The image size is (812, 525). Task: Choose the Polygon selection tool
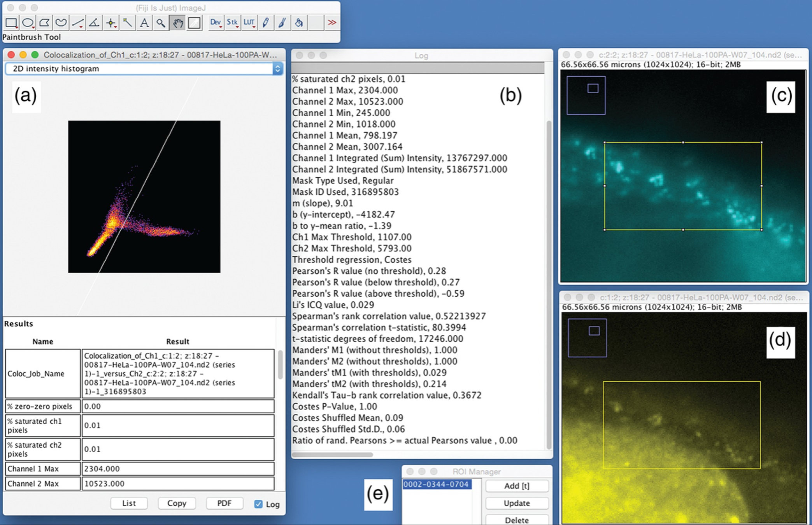44,23
